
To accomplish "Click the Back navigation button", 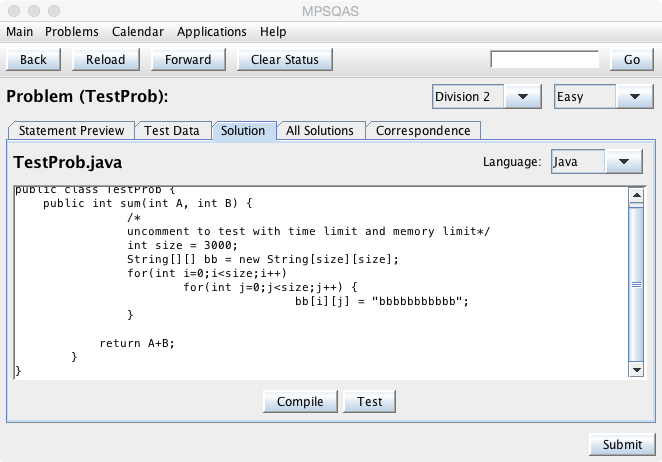I will (x=33, y=59).
